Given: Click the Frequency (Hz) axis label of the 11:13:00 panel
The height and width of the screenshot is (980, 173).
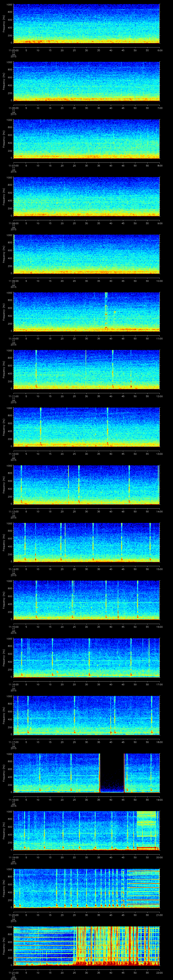Looking at the screenshot, I should 4,485.
